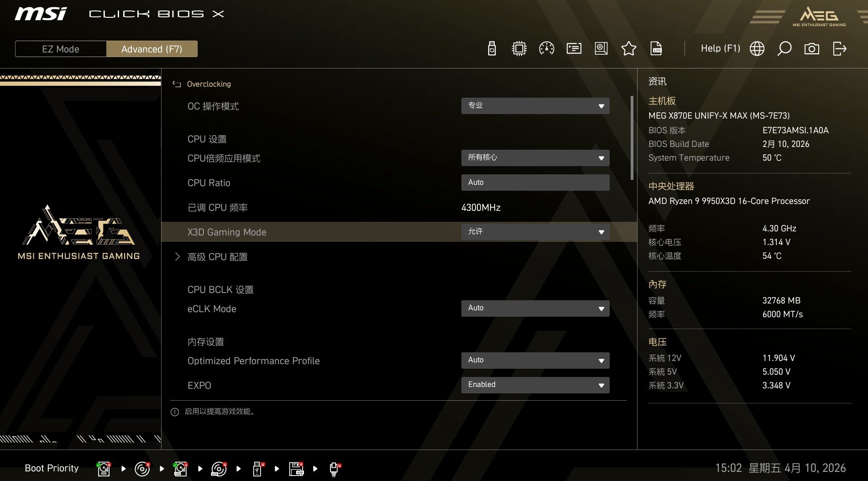Open the eCLK Mode dropdown
The height and width of the screenshot is (481, 868).
535,308
